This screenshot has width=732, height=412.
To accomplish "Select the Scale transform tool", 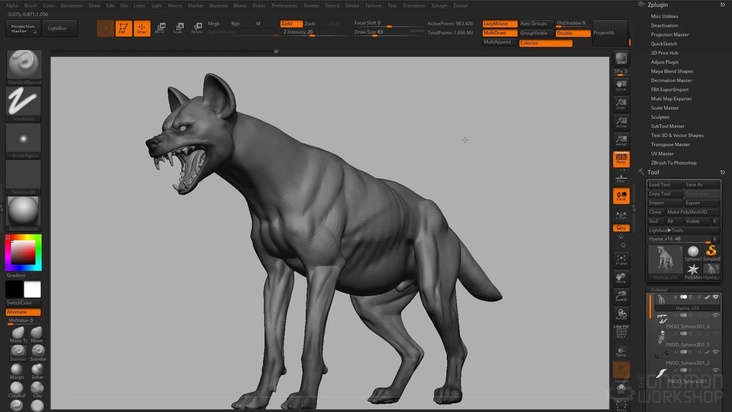I will click(x=178, y=28).
